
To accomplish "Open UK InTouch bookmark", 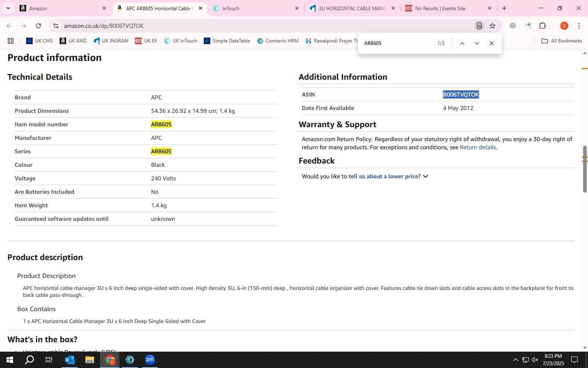I will (x=180, y=41).
